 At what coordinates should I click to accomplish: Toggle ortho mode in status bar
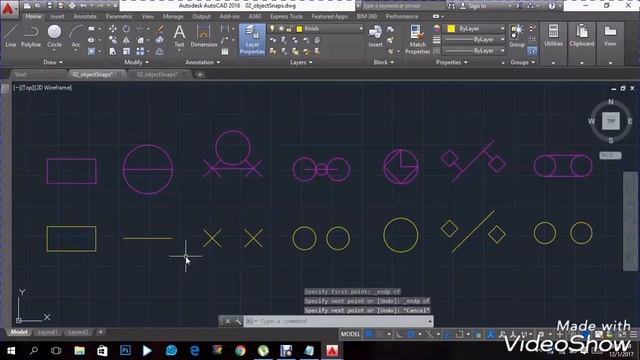pos(400,334)
